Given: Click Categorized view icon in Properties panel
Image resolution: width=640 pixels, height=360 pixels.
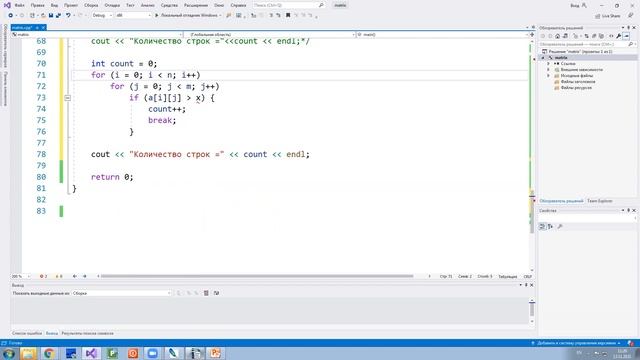Looking at the screenshot, I should point(542,227).
